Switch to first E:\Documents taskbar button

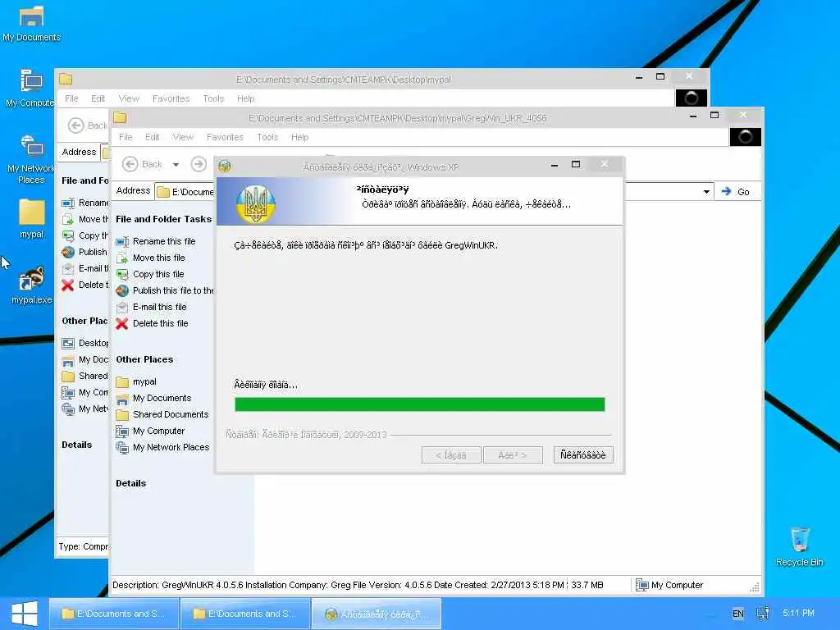click(x=113, y=614)
